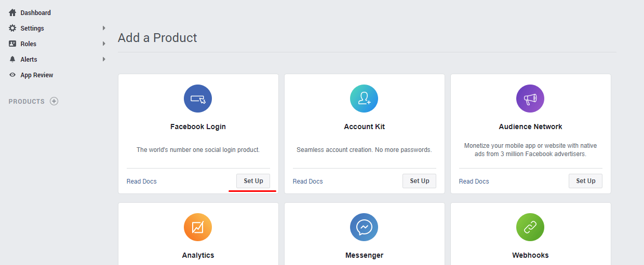The image size is (644, 265).
Task: Click the Account Kit product icon
Action: [364, 99]
